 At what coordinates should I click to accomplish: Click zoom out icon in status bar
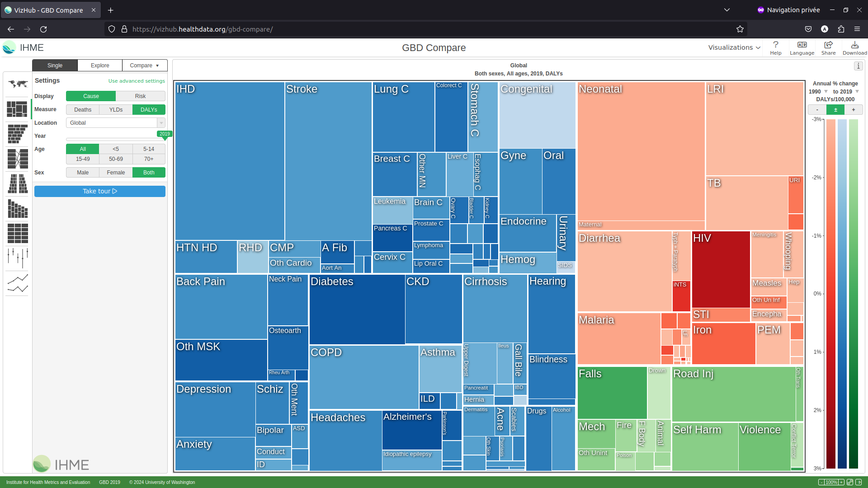[821, 482]
